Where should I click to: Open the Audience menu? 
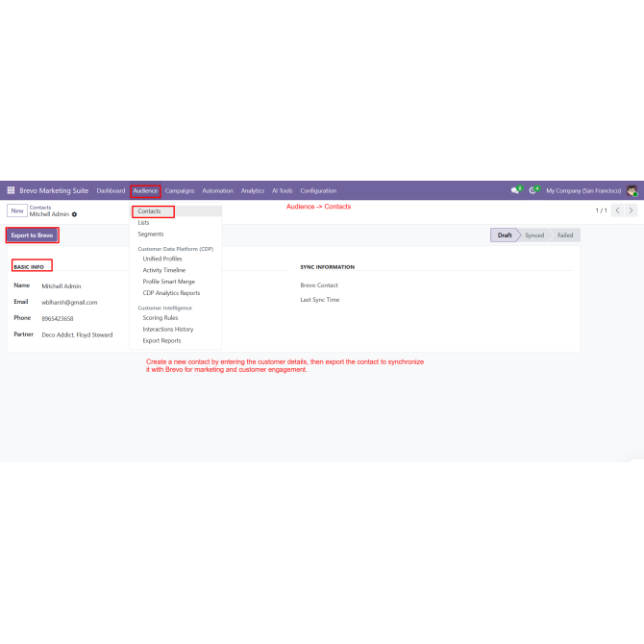pyautogui.click(x=145, y=190)
